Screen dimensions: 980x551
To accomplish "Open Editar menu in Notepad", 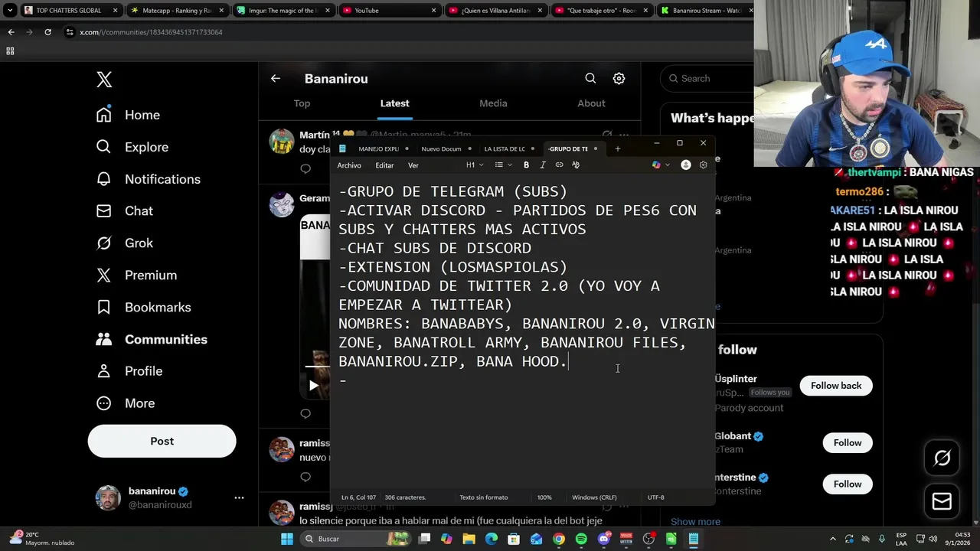I will pyautogui.click(x=384, y=165).
